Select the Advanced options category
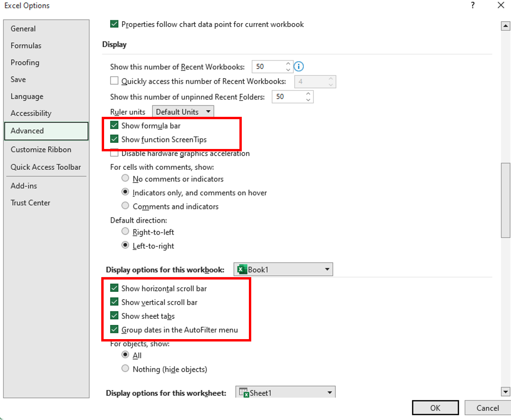Viewport: 511px width, 420px height. pos(46,131)
